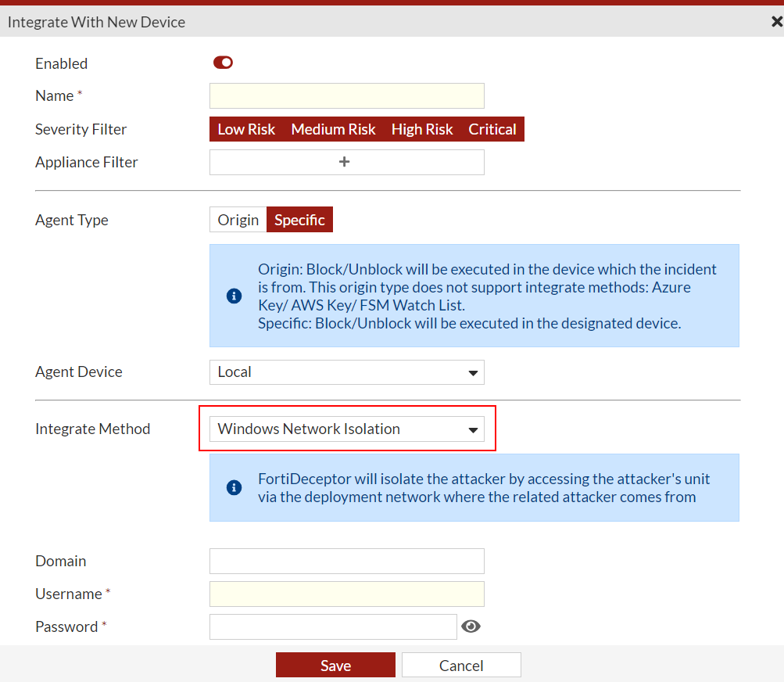Click inside the Name input field

(346, 95)
